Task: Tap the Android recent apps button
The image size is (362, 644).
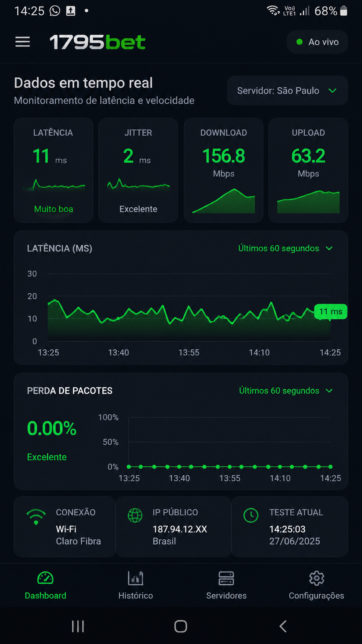Action: click(78, 626)
